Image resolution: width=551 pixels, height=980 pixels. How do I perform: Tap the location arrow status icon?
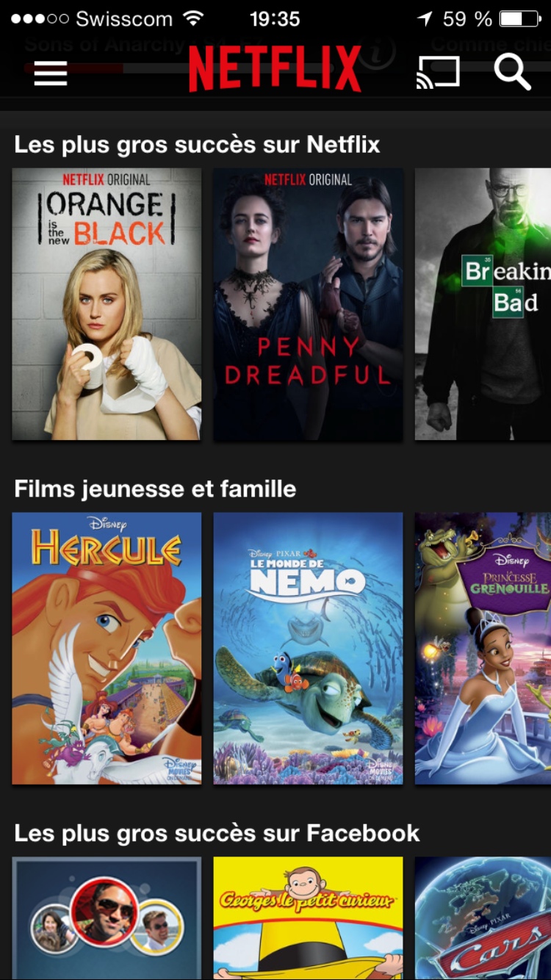(425, 18)
